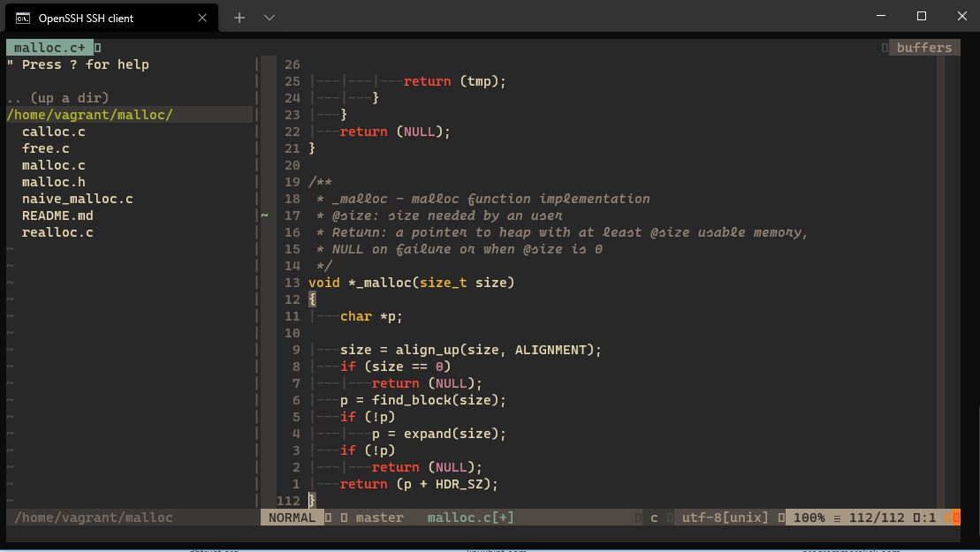Open the README.md file
Image resolution: width=980 pixels, height=552 pixels.
point(57,216)
